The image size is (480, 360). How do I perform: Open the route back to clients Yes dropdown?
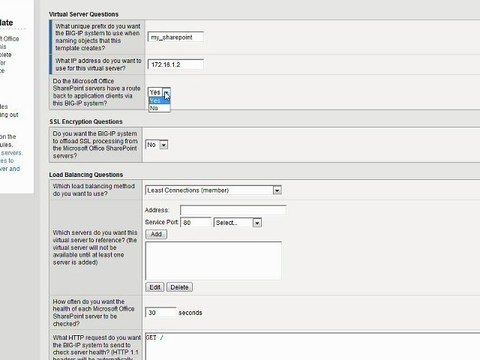point(159,92)
